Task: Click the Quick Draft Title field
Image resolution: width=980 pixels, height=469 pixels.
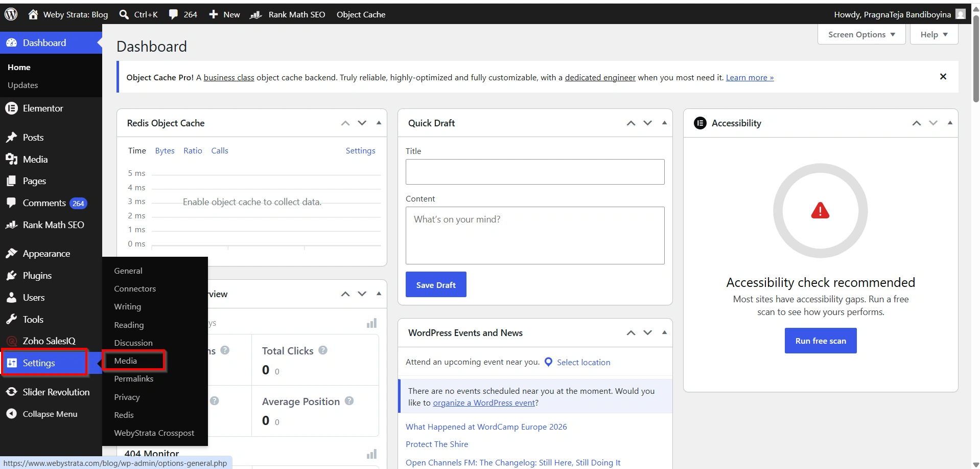Action: 535,172
